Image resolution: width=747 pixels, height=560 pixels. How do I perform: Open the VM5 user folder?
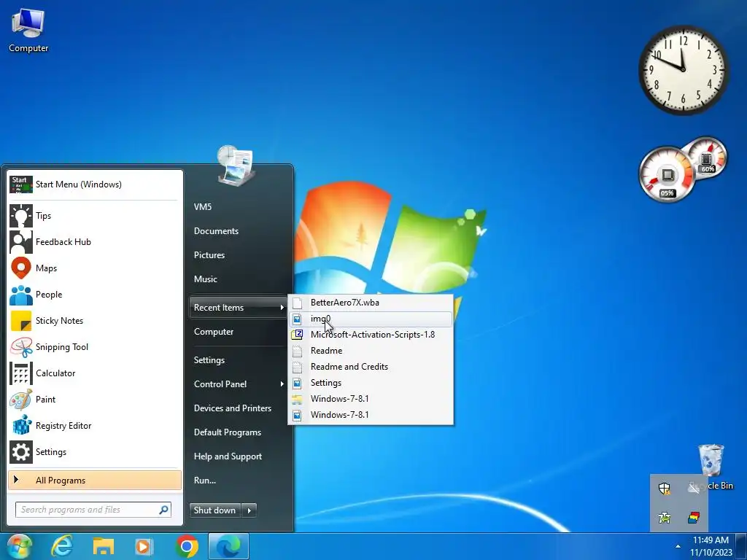[203, 206]
